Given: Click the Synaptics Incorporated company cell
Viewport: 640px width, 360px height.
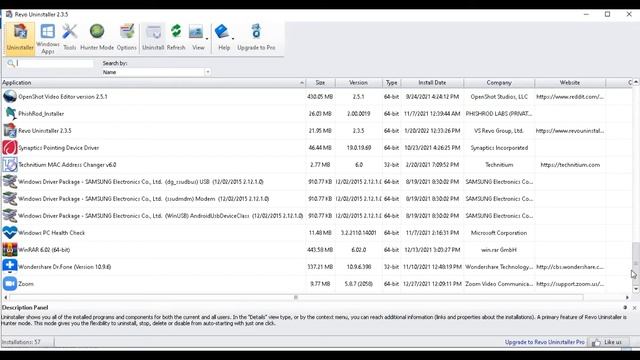Looking at the screenshot, I should click(x=499, y=148).
